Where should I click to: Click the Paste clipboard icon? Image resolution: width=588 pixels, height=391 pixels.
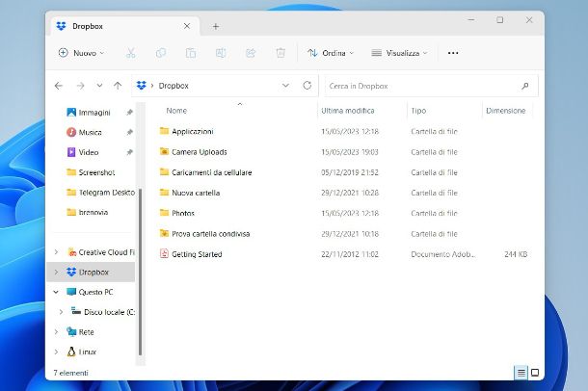tap(191, 53)
